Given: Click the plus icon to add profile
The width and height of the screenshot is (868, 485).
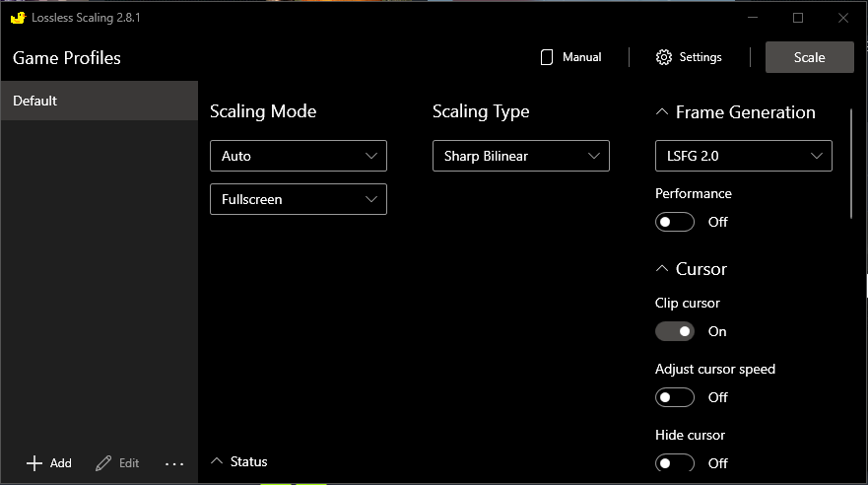Looking at the screenshot, I should [x=34, y=463].
